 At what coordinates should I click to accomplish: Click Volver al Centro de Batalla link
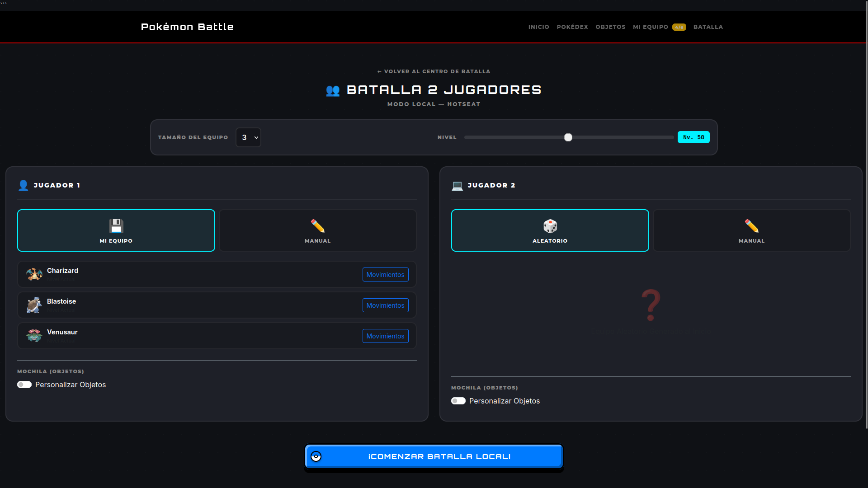434,71
